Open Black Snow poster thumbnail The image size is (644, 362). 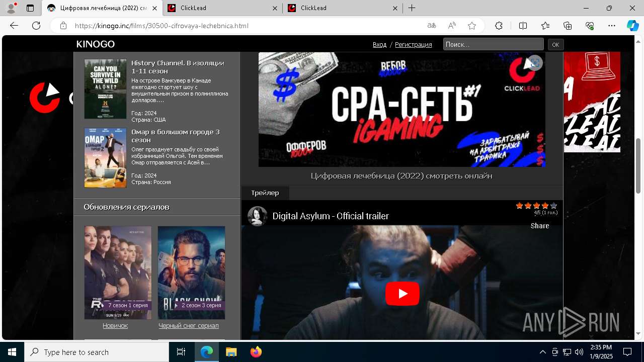pyautogui.click(x=191, y=273)
